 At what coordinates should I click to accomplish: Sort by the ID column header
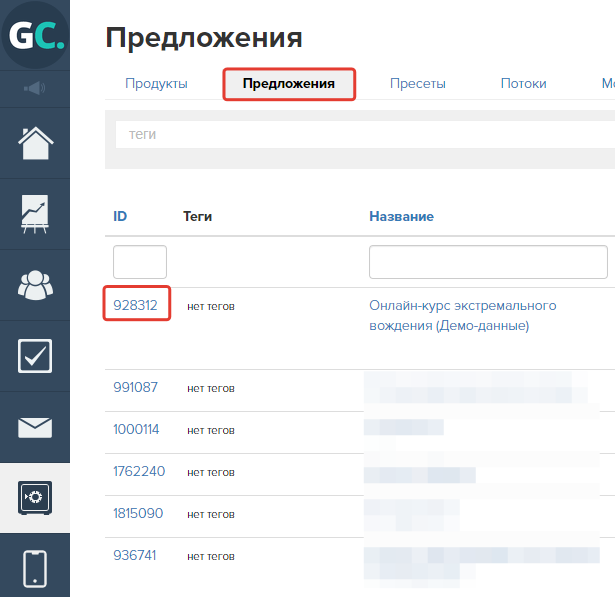click(x=120, y=216)
